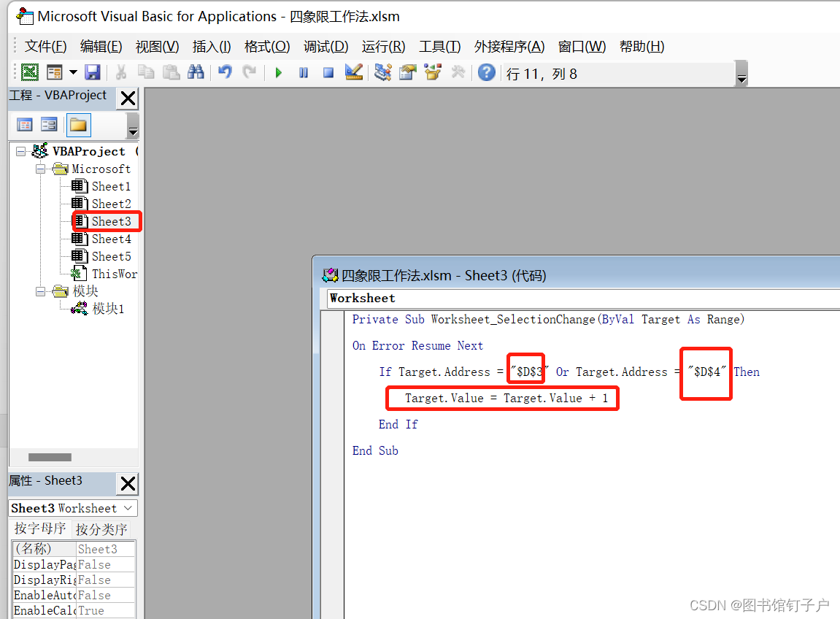This screenshot has width=840, height=619.
Task: Click the code line Target.Value = Target.Value + 1
Action: (506, 399)
